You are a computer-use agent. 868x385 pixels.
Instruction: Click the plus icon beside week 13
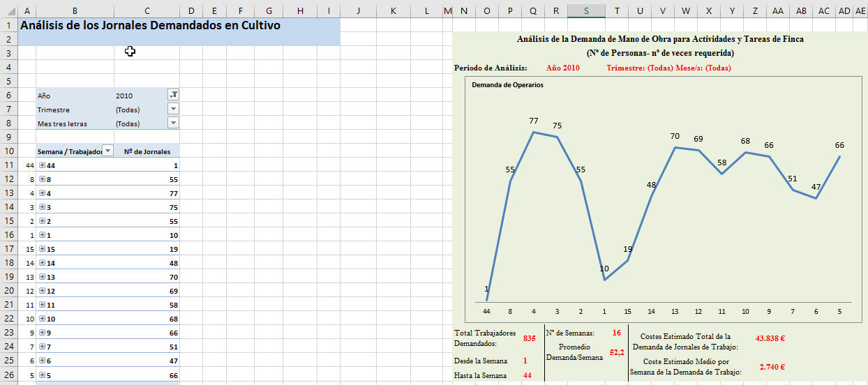click(42, 277)
